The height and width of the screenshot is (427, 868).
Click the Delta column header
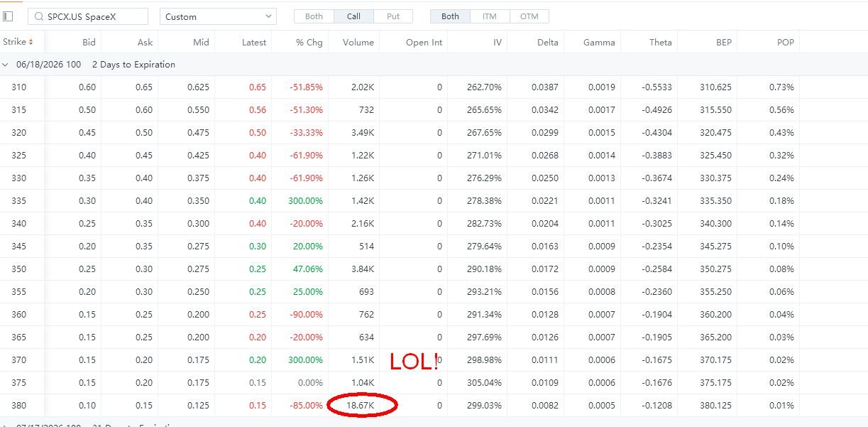tap(547, 42)
